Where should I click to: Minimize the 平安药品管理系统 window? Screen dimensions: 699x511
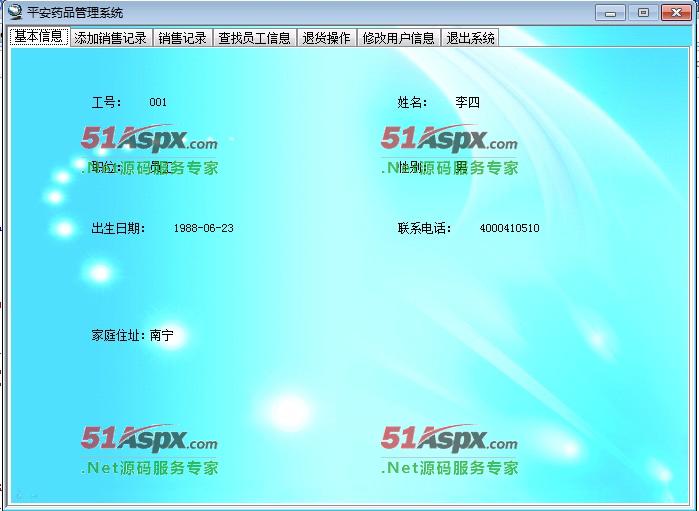(x=610, y=12)
